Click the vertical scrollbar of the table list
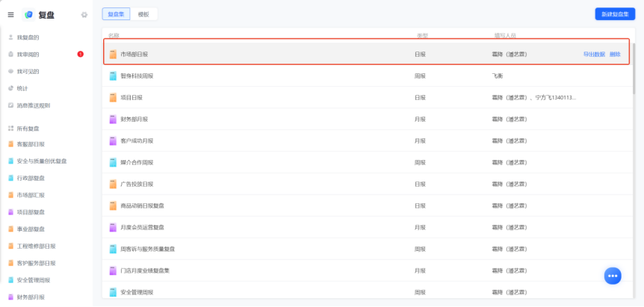Viewport: 644px width, 307px height. coord(634,68)
